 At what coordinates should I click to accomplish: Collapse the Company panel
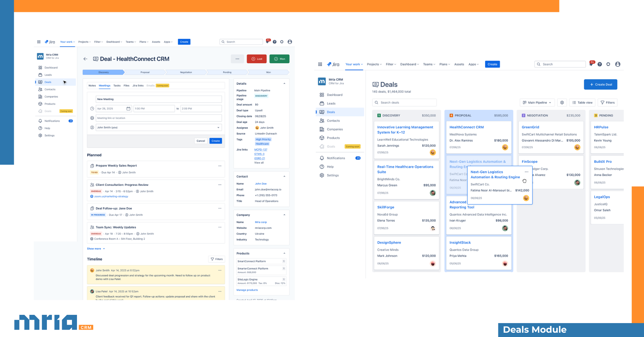pos(284,215)
